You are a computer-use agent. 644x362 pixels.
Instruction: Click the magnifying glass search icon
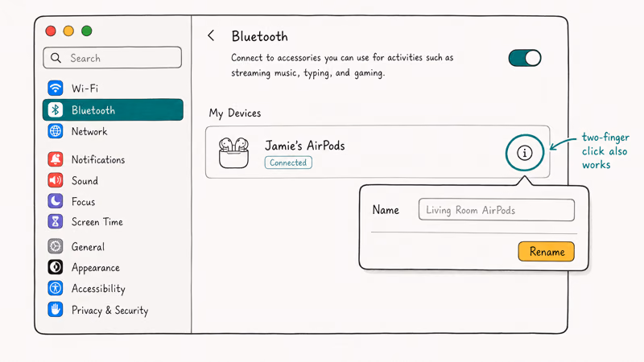tap(56, 58)
